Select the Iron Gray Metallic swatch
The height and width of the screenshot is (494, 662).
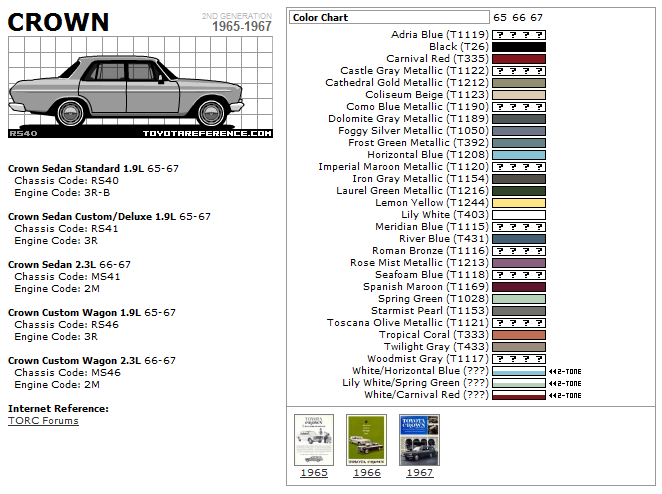tap(519, 179)
